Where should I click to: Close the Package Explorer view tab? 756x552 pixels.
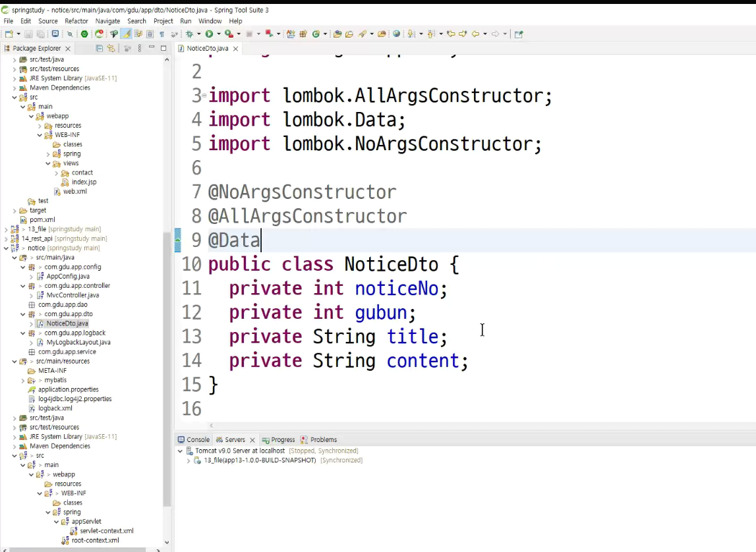click(x=67, y=49)
